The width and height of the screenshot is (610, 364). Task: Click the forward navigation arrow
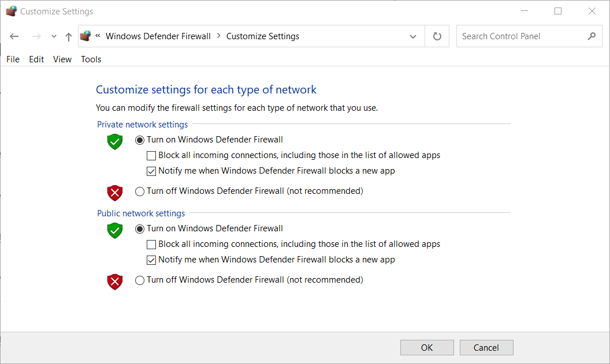[36, 36]
